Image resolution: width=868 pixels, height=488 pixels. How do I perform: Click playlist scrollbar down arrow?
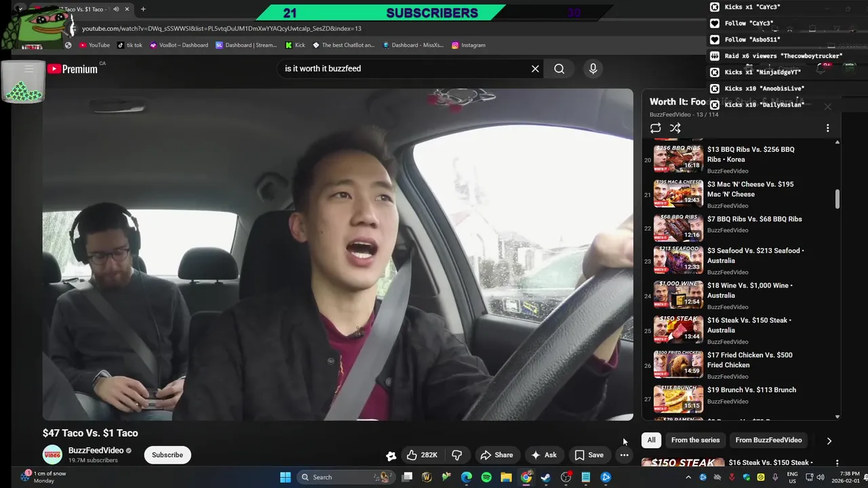pyautogui.click(x=837, y=417)
